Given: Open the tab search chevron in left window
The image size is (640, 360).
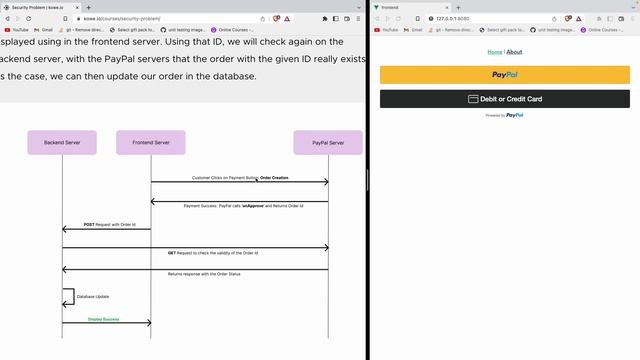Looking at the screenshot, I should click(x=359, y=7).
